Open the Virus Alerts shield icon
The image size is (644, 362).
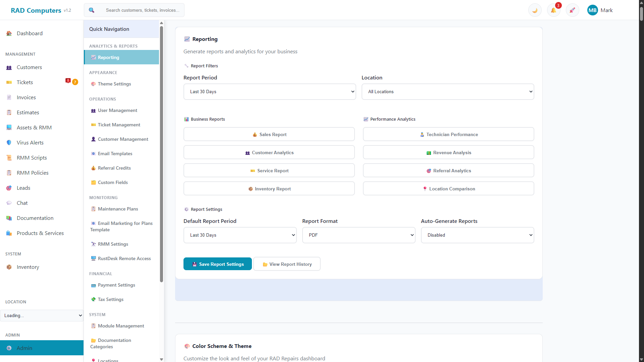click(x=9, y=142)
